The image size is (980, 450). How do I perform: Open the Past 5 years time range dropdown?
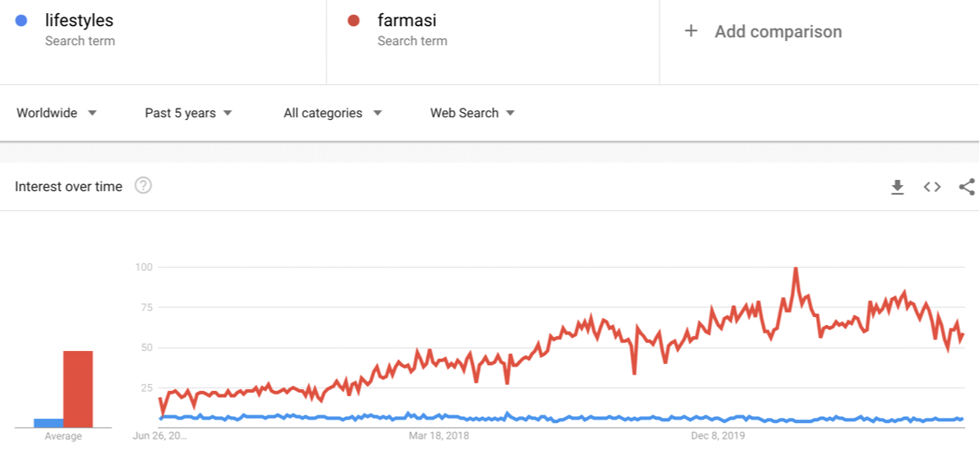(188, 113)
